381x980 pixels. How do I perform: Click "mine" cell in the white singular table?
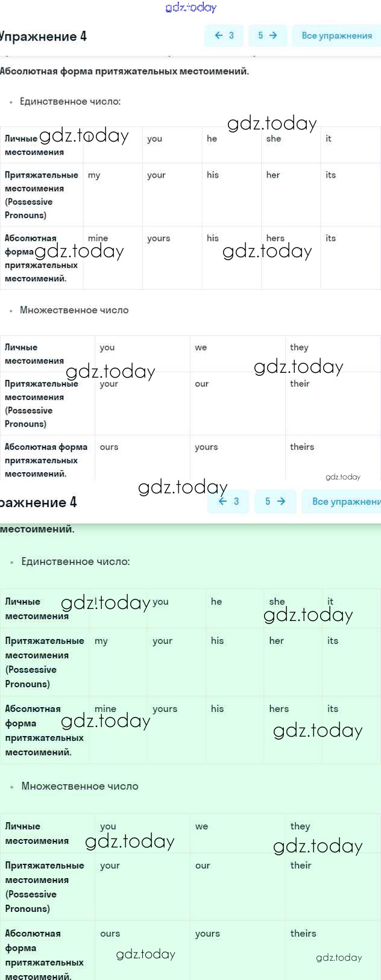point(98,239)
